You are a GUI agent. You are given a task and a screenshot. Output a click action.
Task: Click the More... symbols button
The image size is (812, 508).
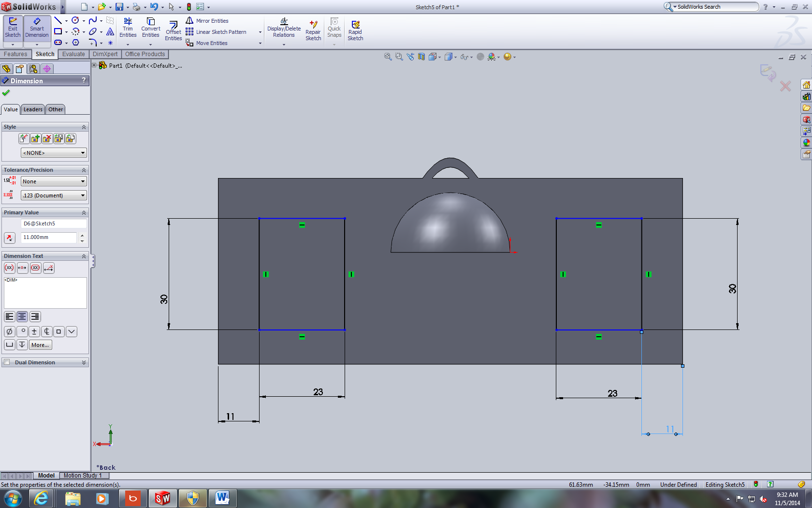(x=40, y=345)
